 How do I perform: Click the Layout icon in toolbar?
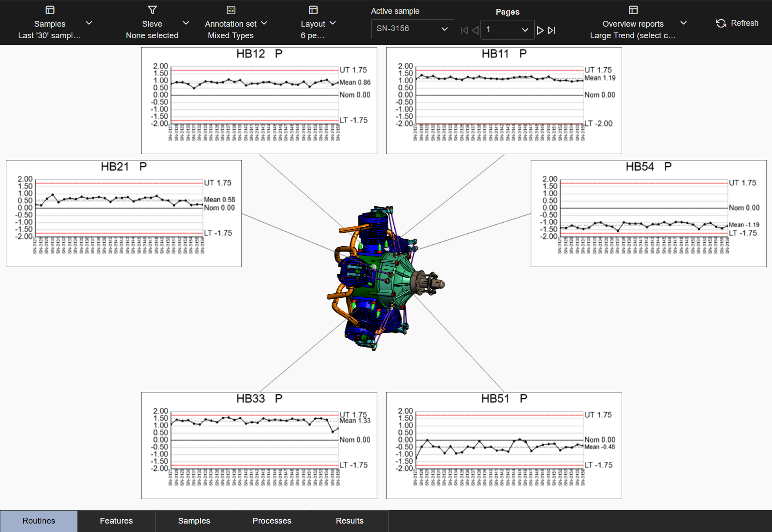pos(313,10)
